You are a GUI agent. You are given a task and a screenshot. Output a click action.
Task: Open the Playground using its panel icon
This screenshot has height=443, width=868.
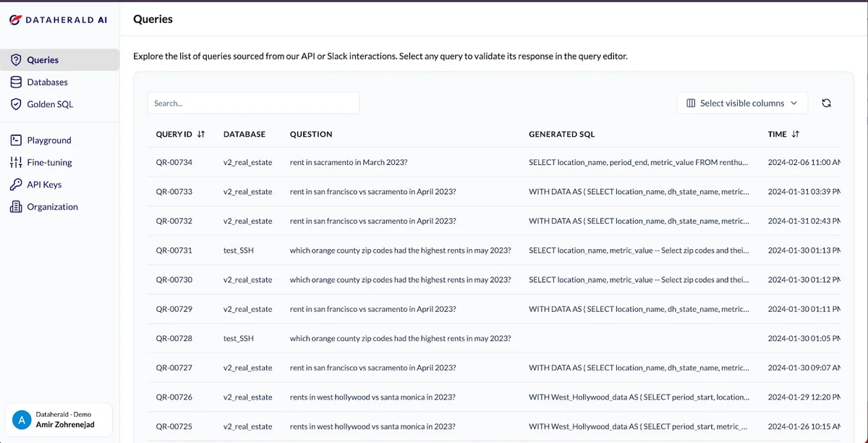(x=16, y=140)
